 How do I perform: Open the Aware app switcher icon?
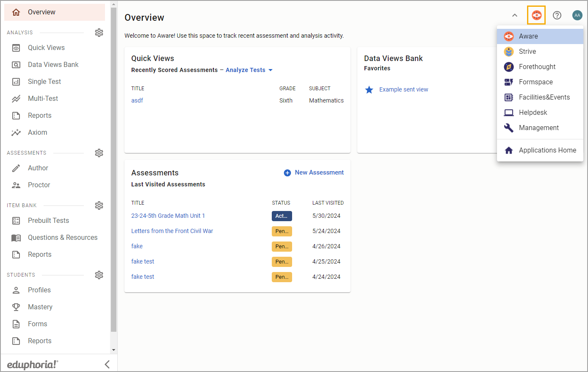point(536,15)
